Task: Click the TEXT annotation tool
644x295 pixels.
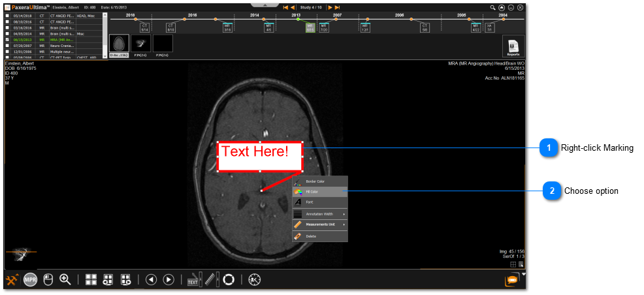Action: (193, 279)
